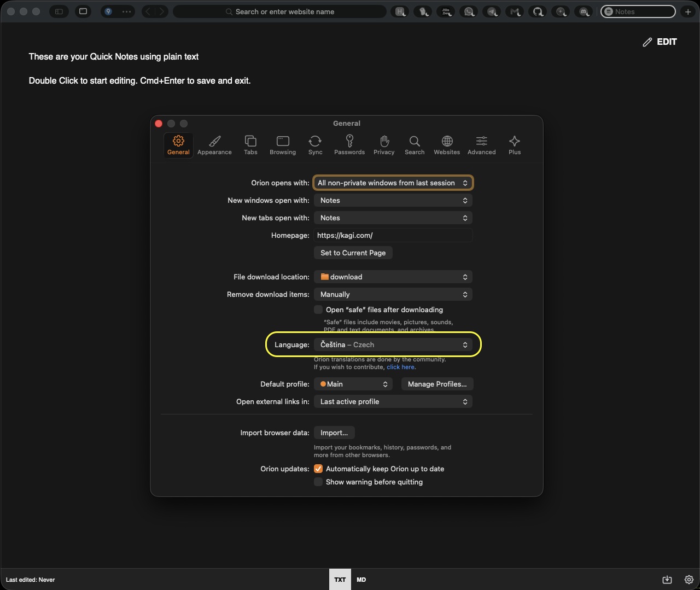Click the Set to Current Page button
This screenshot has height=590, width=700.
(353, 253)
